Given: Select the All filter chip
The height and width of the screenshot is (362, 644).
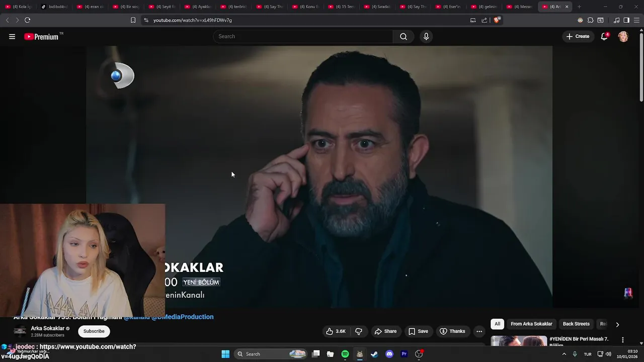Looking at the screenshot, I should 497,324.
